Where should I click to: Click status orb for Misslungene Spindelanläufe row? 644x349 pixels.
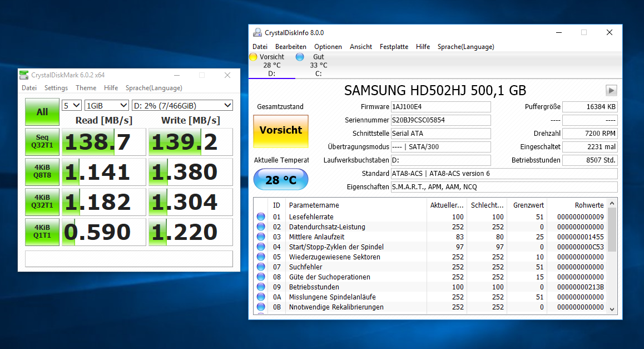261,297
